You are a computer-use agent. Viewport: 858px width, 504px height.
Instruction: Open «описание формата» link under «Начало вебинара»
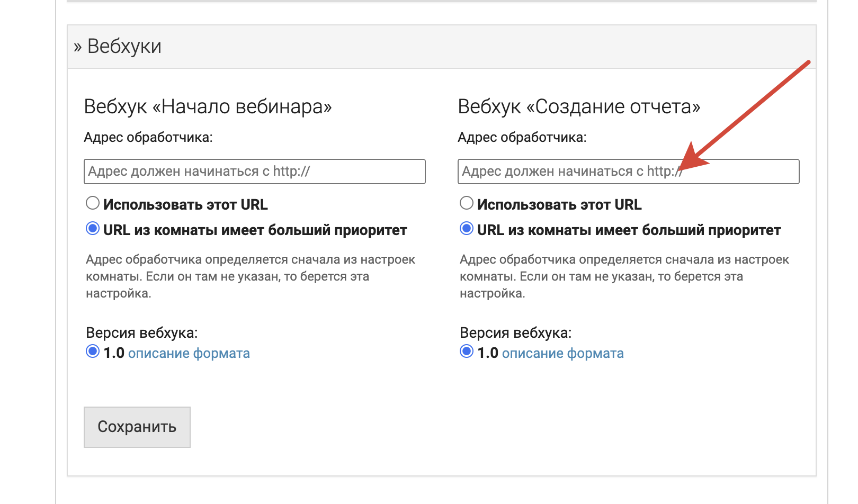coord(189,353)
